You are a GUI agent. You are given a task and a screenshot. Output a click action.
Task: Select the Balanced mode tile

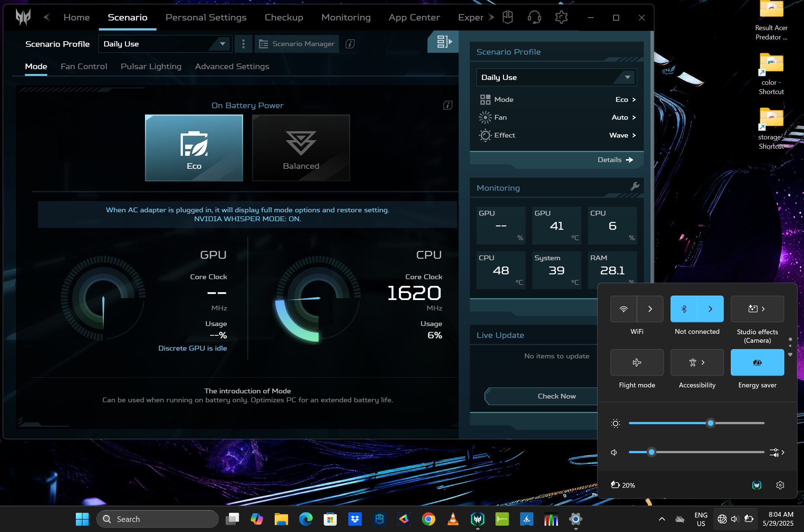[301, 148]
